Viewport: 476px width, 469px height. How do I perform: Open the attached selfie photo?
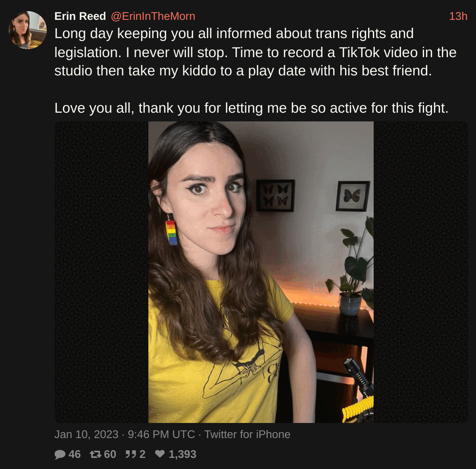(x=261, y=272)
